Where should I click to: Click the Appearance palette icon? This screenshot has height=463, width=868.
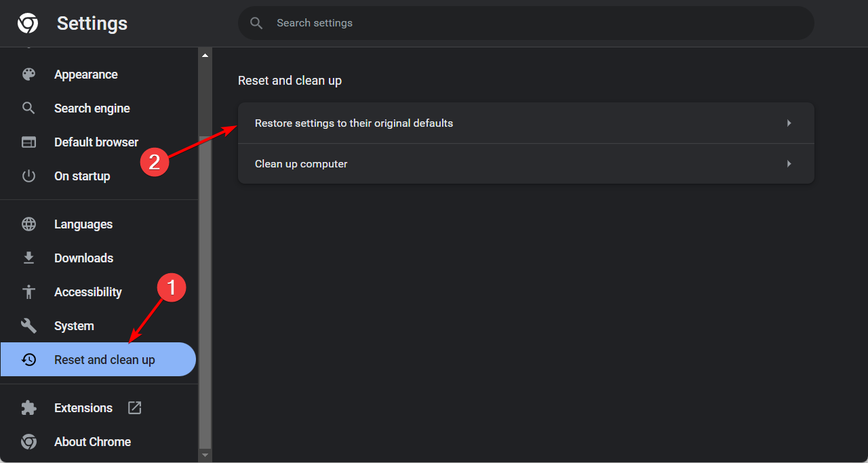point(28,75)
